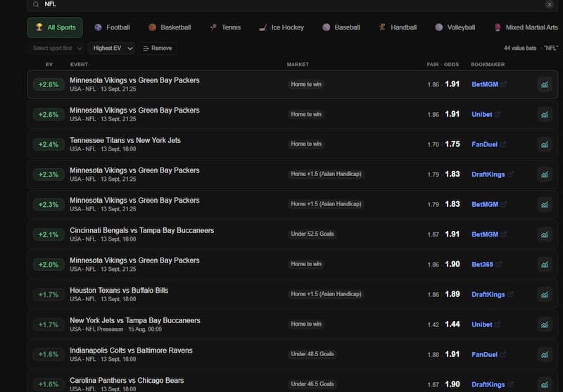Switch to the Handball tab
This screenshot has height=392, width=563.
click(398, 27)
